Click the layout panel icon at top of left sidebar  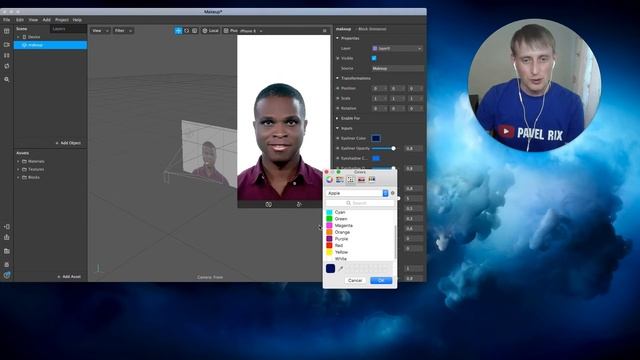coord(7,31)
